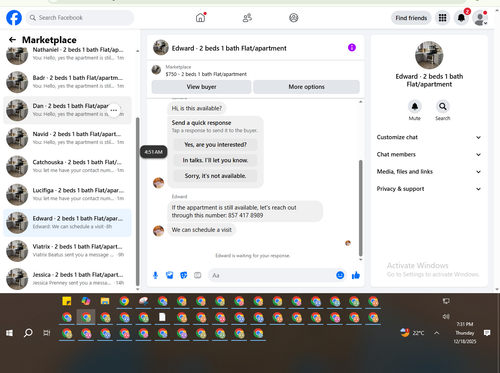Click the More options button

pyautogui.click(x=306, y=87)
